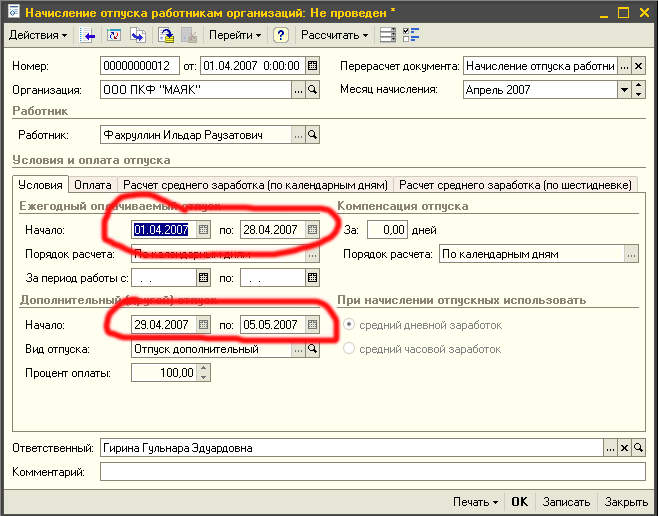
Task: Select средний часовой заработок radio button
Action: click(349, 349)
